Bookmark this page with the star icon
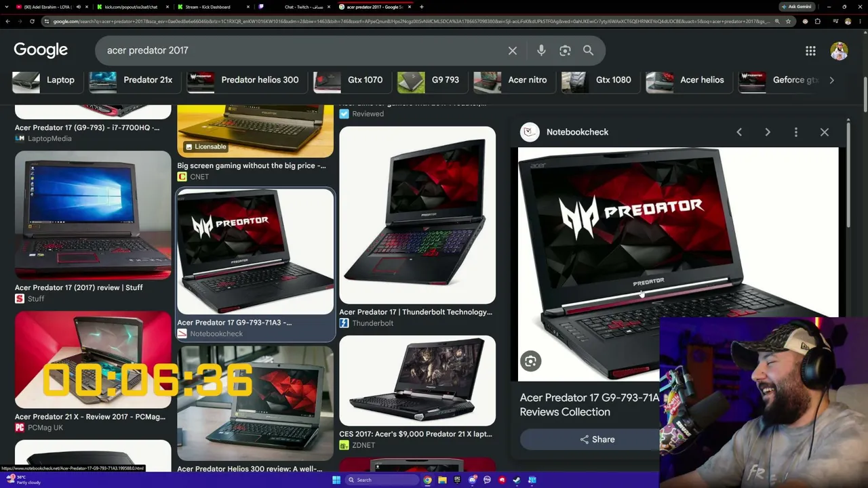868x488 pixels. (x=788, y=22)
